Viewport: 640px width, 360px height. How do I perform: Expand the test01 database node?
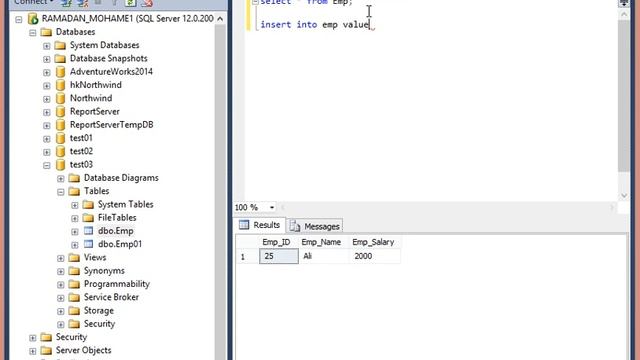click(x=47, y=139)
